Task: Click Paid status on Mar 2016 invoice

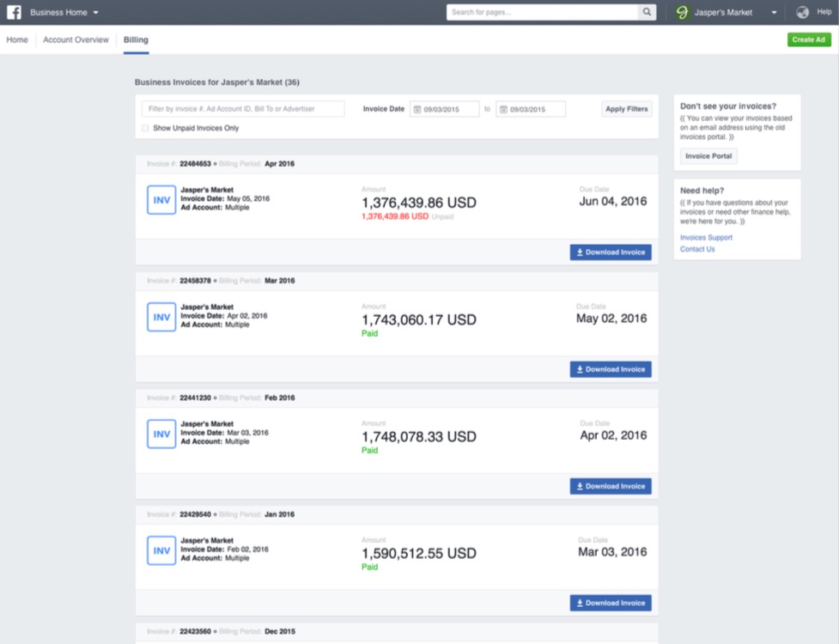Action: [370, 333]
